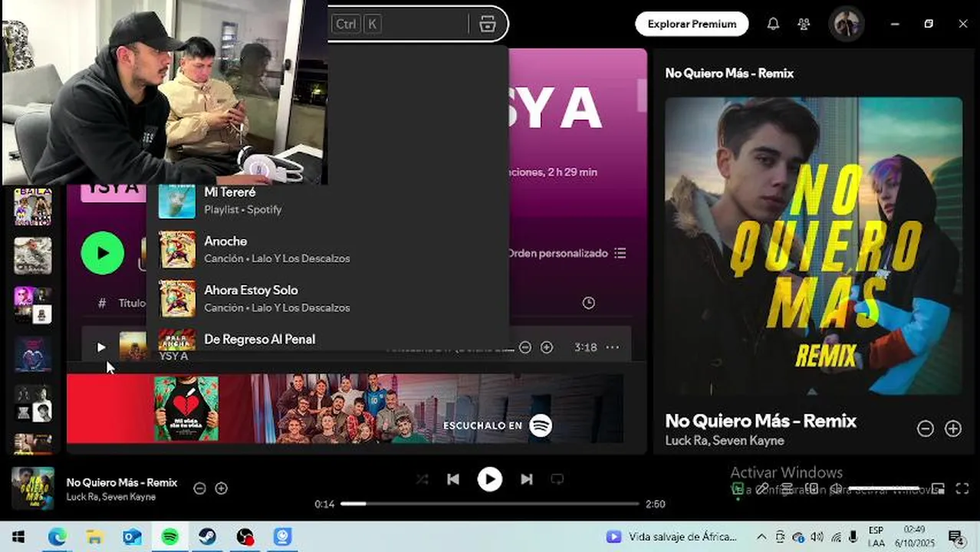This screenshot has width=980, height=552.
Task: Open File Explorer from the taskbar
Action: (x=94, y=537)
